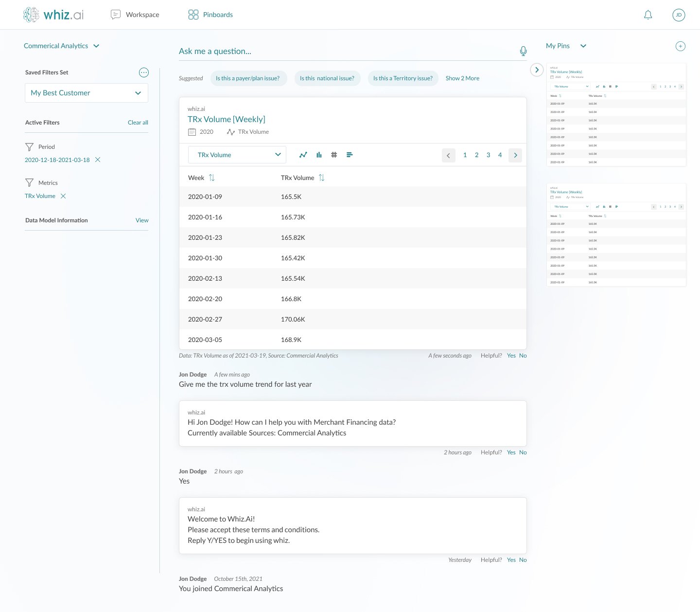The width and height of the screenshot is (700, 612).
Task: Open the first pinned TRx Volume thumbnail
Action: tap(616, 115)
